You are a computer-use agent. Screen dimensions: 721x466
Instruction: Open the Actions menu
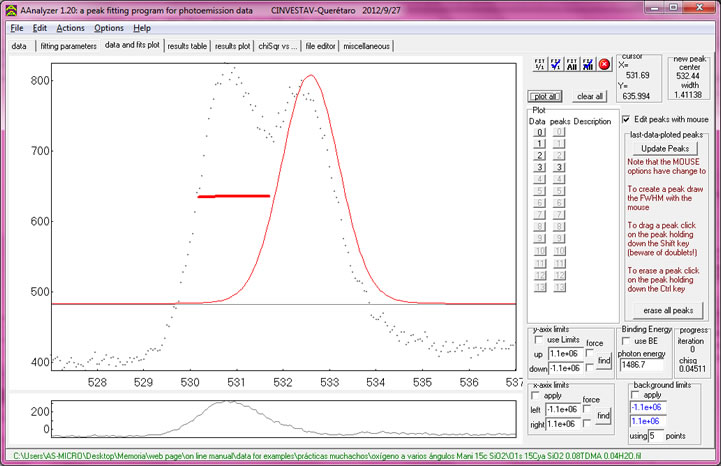(x=71, y=28)
